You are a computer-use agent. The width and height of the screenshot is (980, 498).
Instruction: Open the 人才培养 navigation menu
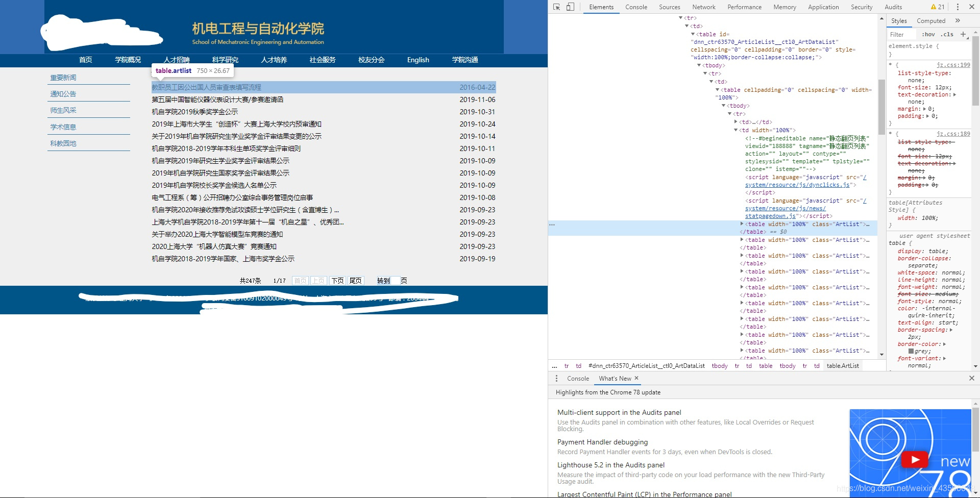(x=274, y=60)
